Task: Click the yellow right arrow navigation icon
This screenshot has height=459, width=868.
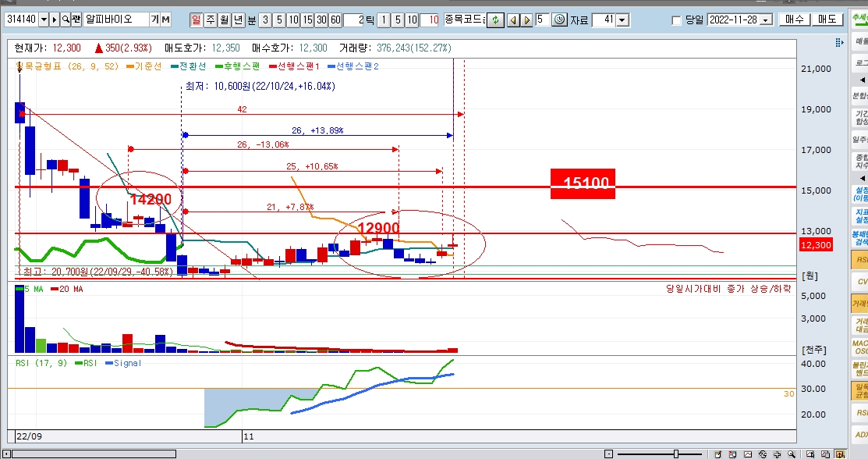Action: (526, 20)
